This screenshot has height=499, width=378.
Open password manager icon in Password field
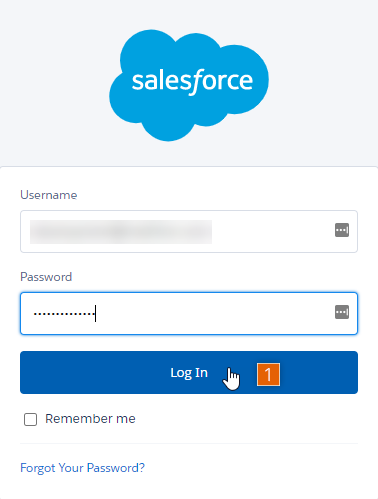coord(342,312)
